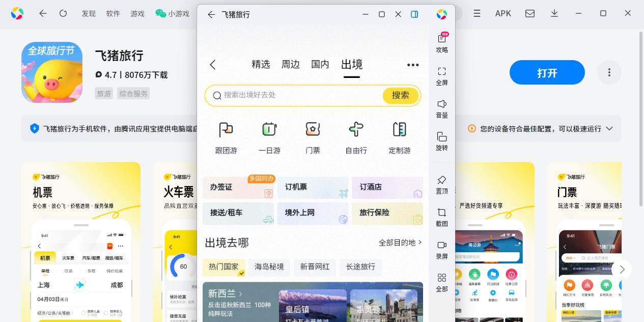Click the 综合服务 category tag

coord(133,93)
